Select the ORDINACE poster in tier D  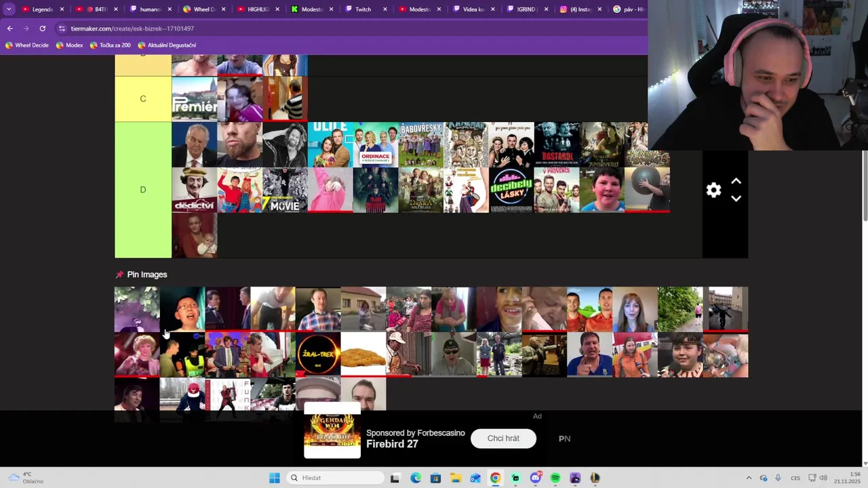pos(376,144)
